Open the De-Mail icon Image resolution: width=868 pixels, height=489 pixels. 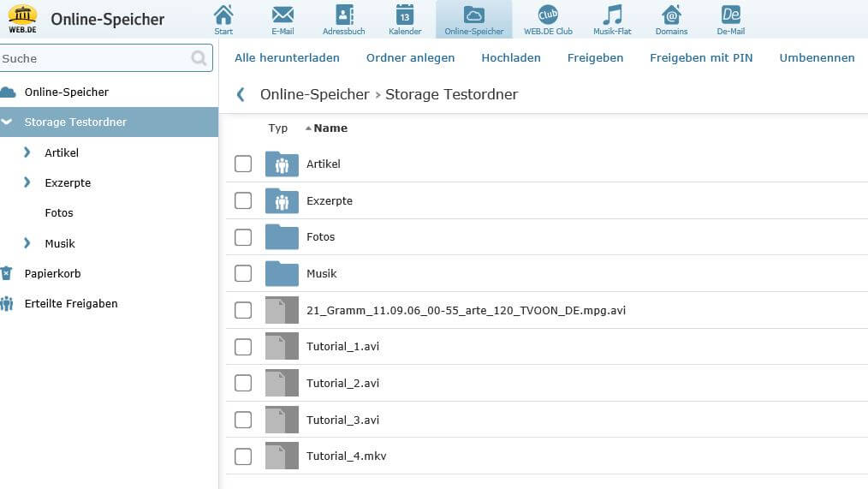(x=731, y=15)
